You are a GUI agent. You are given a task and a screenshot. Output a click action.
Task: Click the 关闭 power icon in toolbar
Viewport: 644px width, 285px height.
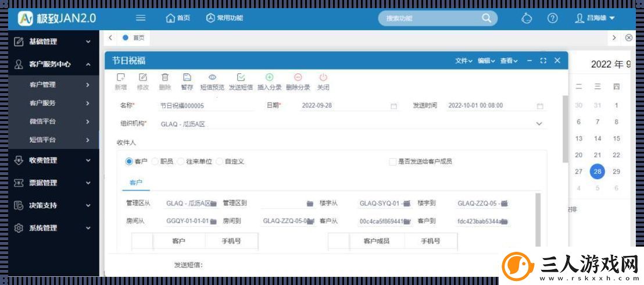click(323, 77)
